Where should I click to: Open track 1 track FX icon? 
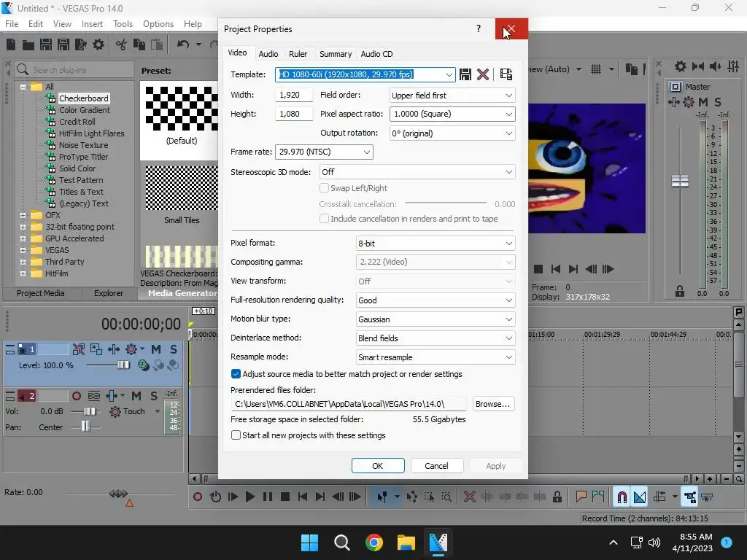114,349
